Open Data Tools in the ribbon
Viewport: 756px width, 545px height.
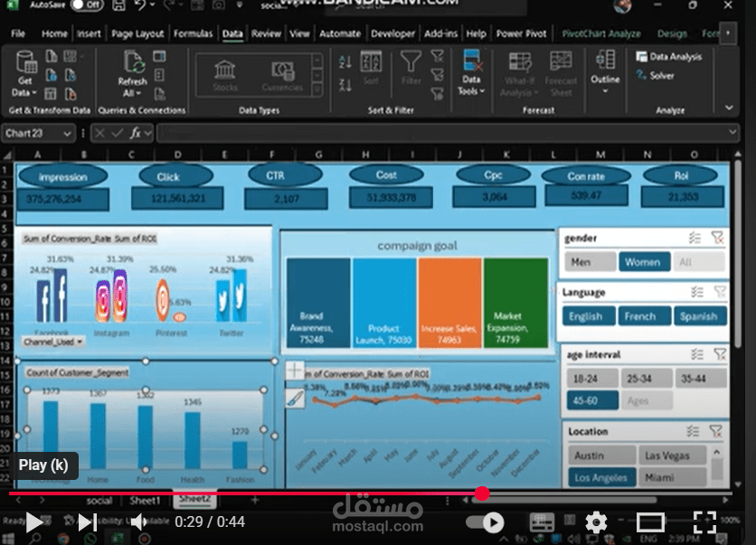pos(471,72)
